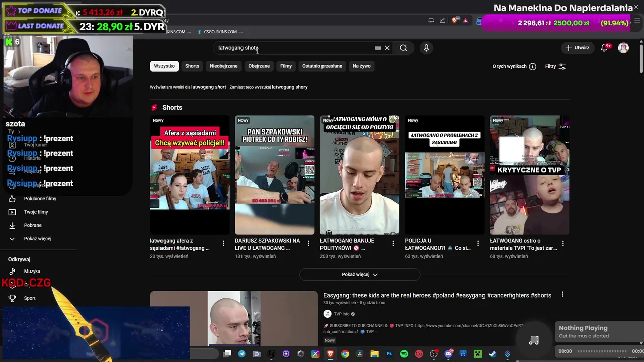Expand shorts with Pokaż więcej button
644x362 pixels.
[360, 274]
